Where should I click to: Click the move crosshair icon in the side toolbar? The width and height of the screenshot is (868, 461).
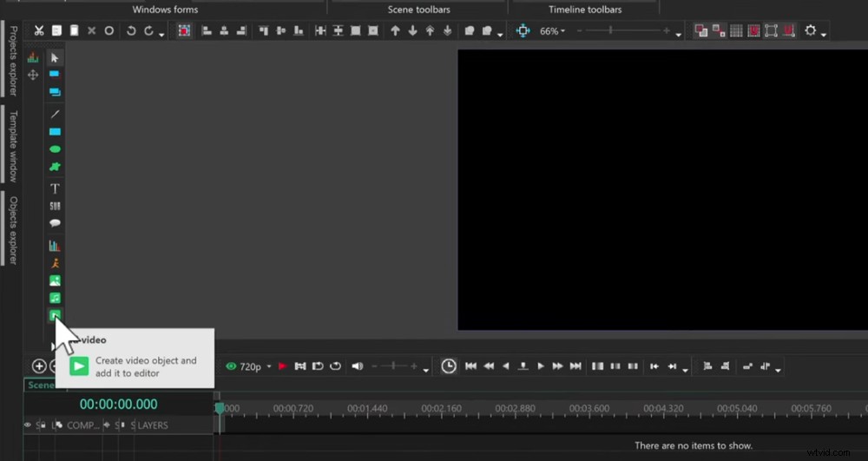point(33,75)
